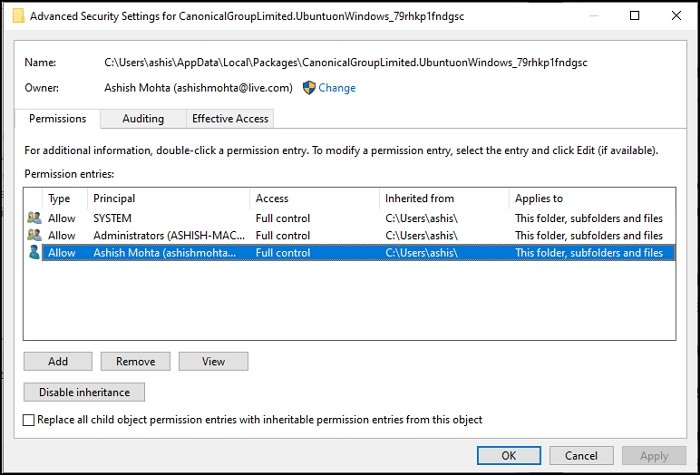700x475 pixels.
Task: Switch to the Auditing tab
Action: [143, 119]
